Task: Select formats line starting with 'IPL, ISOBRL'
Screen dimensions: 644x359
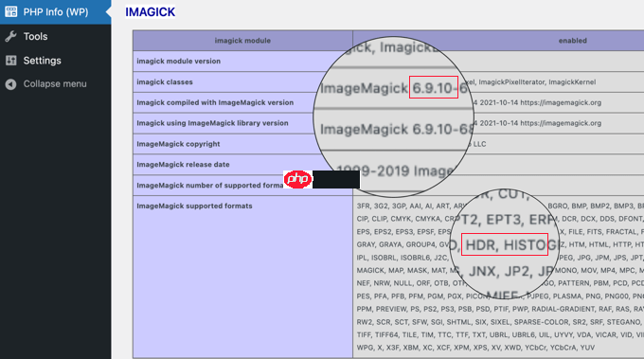Action: click(500, 258)
